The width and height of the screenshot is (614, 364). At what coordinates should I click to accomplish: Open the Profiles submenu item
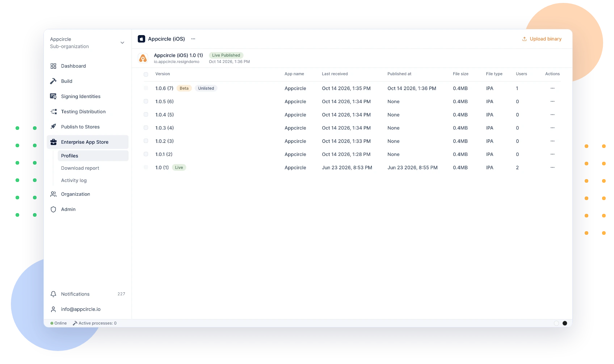[93, 156]
